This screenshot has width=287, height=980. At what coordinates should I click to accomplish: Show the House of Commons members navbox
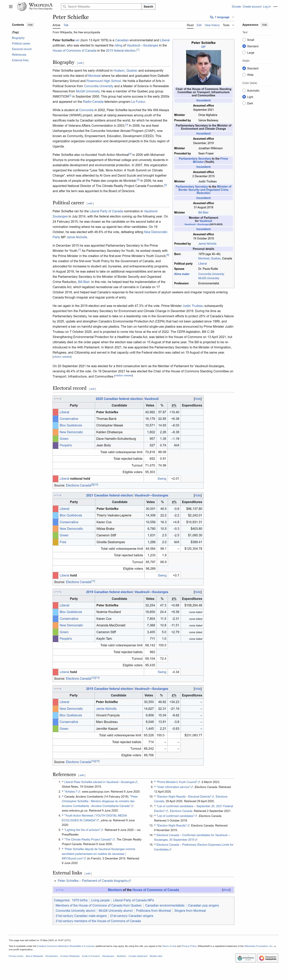pos(226,890)
